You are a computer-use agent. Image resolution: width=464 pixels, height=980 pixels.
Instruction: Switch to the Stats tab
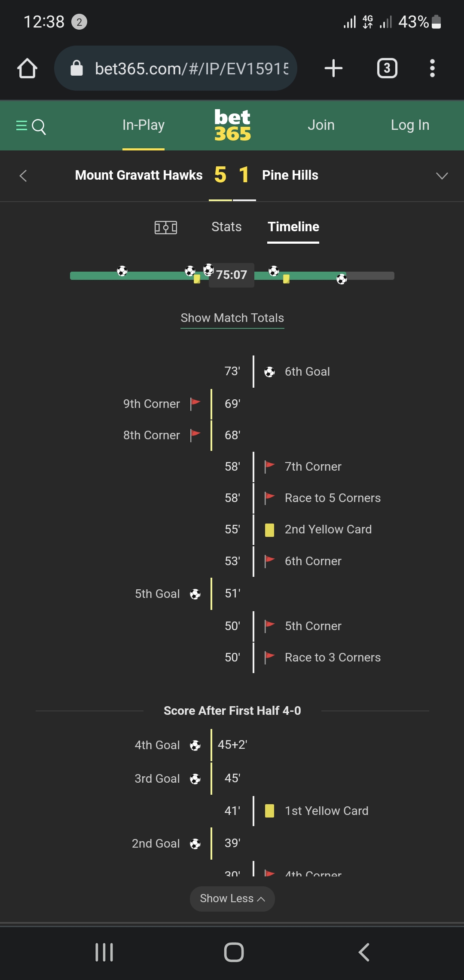coord(226,227)
